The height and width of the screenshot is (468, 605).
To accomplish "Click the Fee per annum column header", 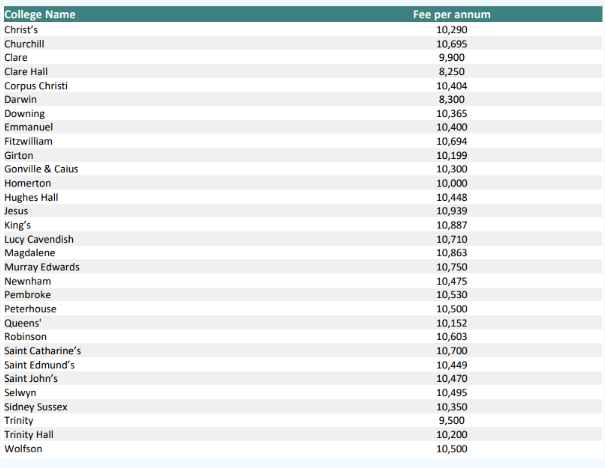I will click(451, 15).
